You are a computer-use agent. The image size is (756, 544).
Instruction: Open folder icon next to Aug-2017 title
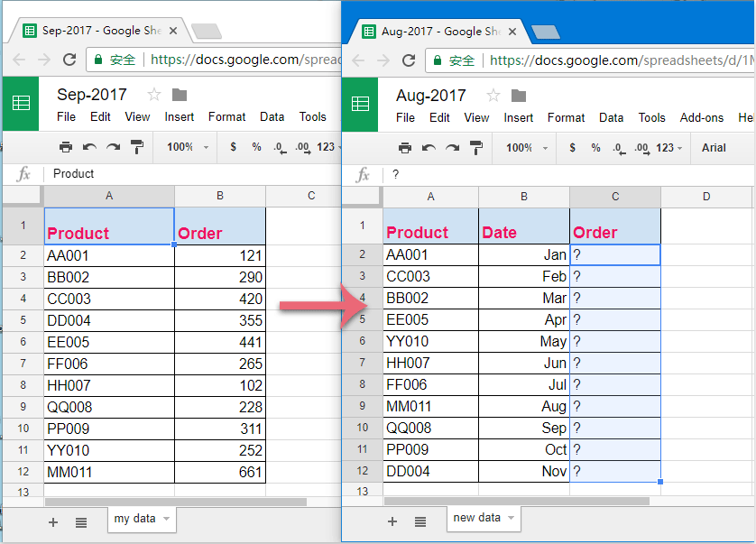click(x=519, y=95)
